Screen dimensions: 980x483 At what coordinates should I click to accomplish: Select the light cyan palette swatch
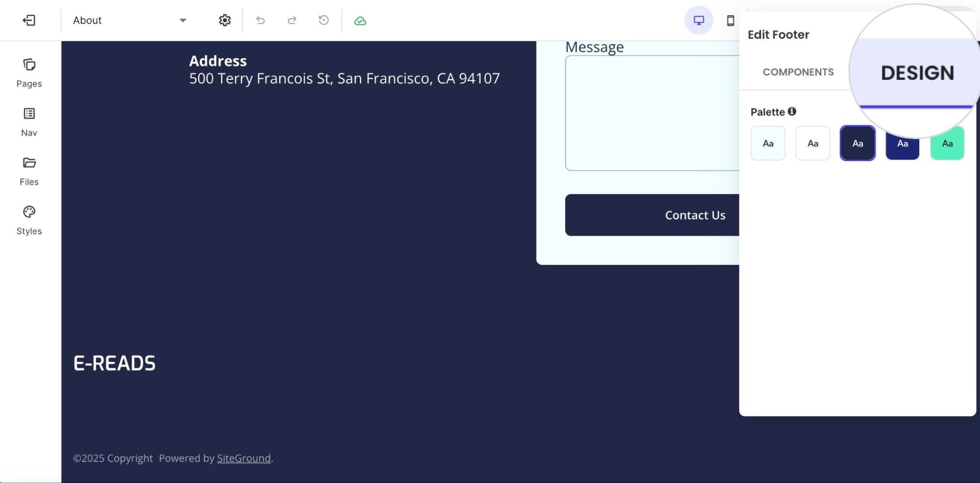[x=768, y=143]
